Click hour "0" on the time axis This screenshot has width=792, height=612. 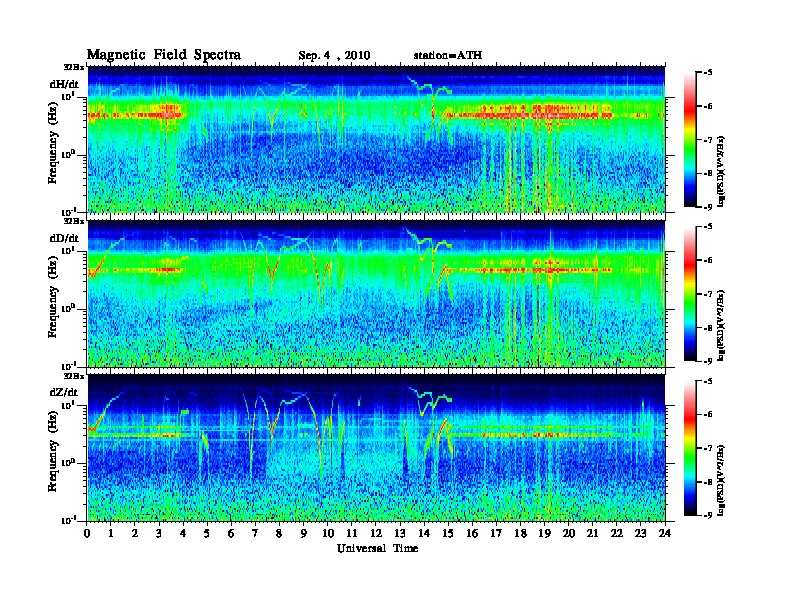click(x=87, y=534)
